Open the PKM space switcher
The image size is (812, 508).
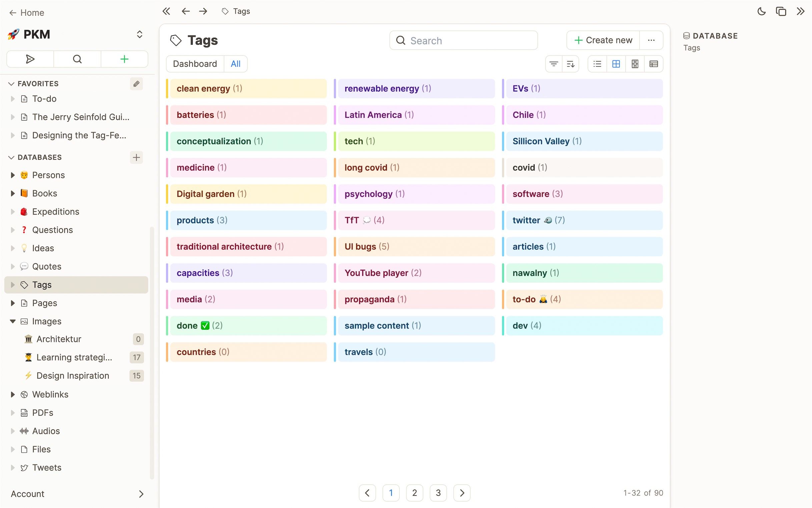pyautogui.click(x=139, y=34)
